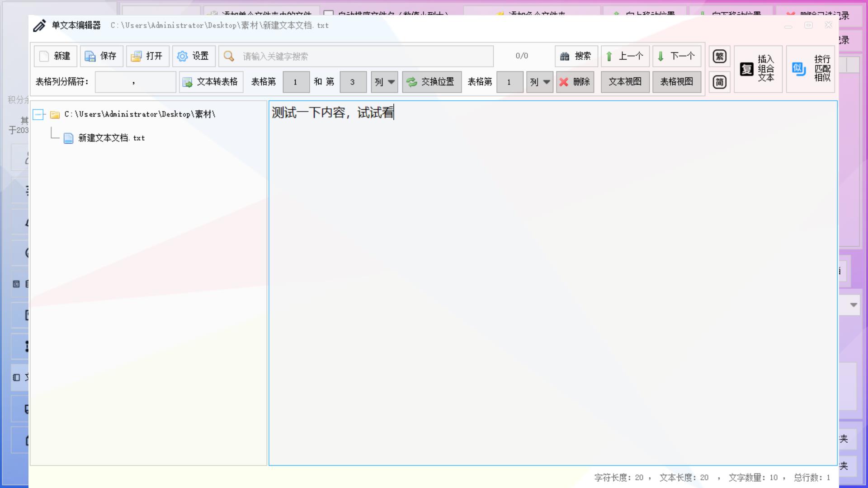
Task: Save the file with the 保存 button
Action: (x=101, y=56)
